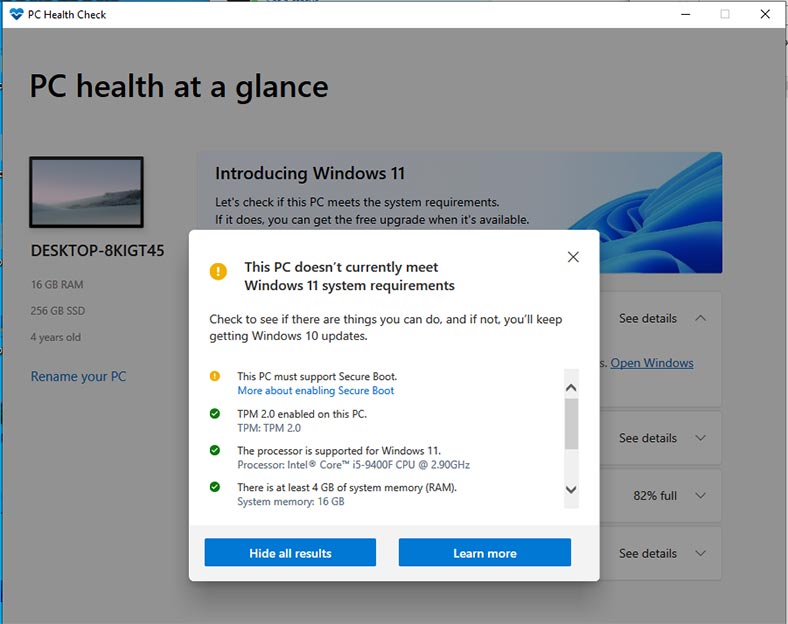Click the 82% full label
The height and width of the screenshot is (624, 788).
[655, 496]
